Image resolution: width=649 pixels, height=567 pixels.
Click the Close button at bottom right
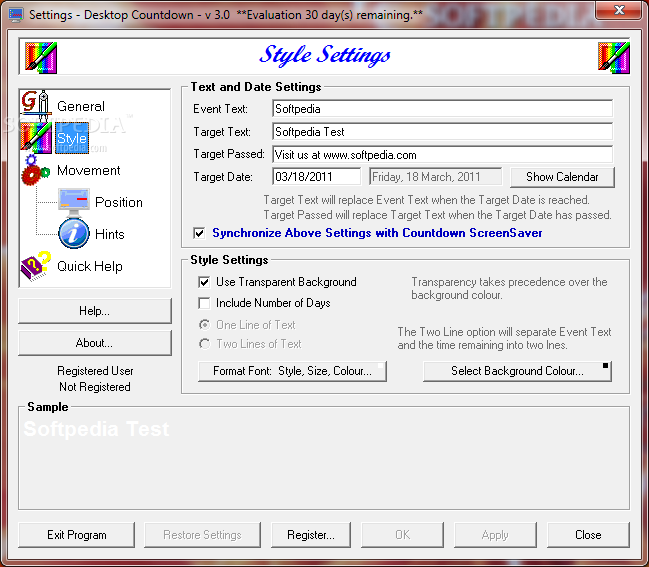pyautogui.click(x=588, y=535)
